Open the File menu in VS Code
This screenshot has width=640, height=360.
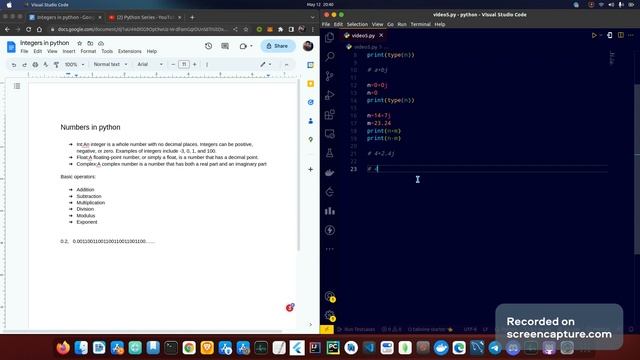coord(326,24)
